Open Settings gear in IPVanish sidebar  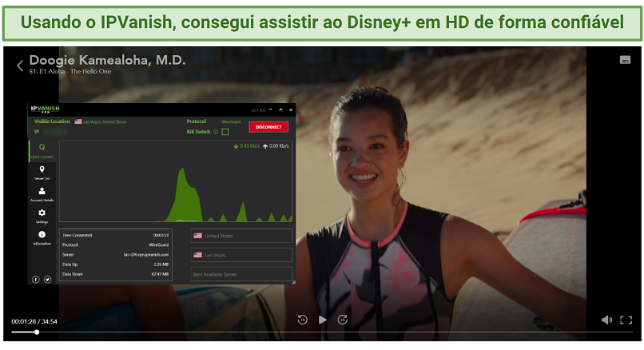42,216
